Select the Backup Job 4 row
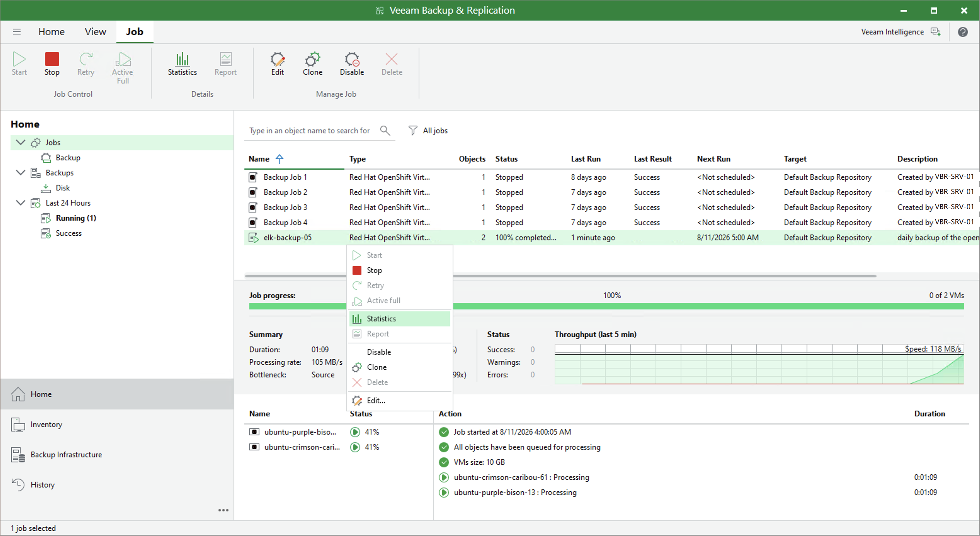Viewport: 980px width, 536px height. [x=612, y=223]
